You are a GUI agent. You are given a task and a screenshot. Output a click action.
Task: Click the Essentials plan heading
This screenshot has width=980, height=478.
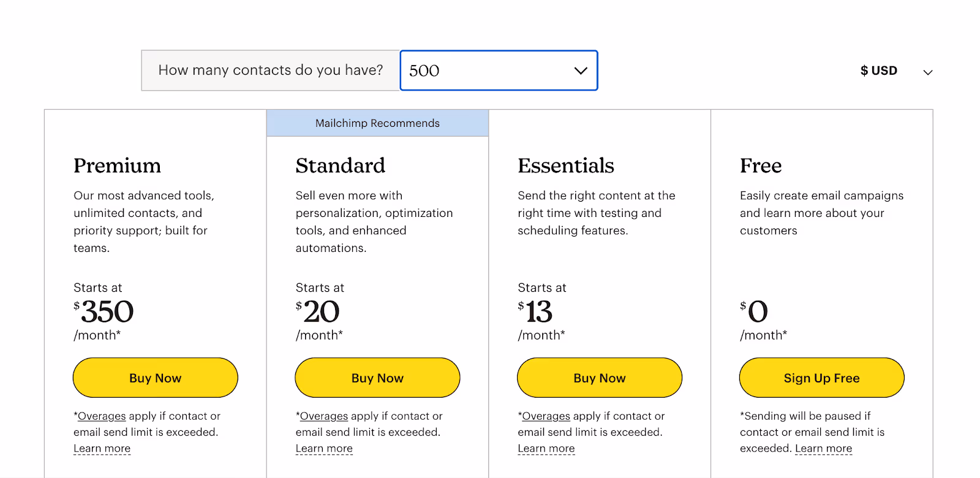(x=566, y=165)
